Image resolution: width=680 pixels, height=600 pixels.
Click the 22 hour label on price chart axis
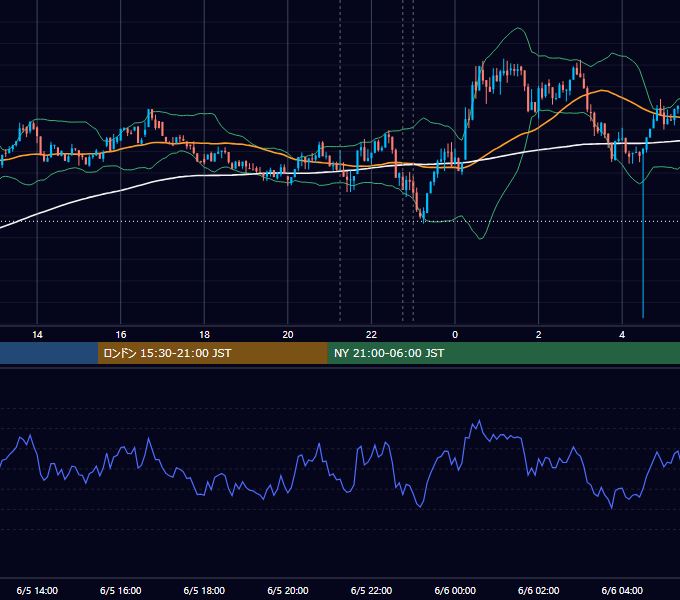tap(371, 335)
